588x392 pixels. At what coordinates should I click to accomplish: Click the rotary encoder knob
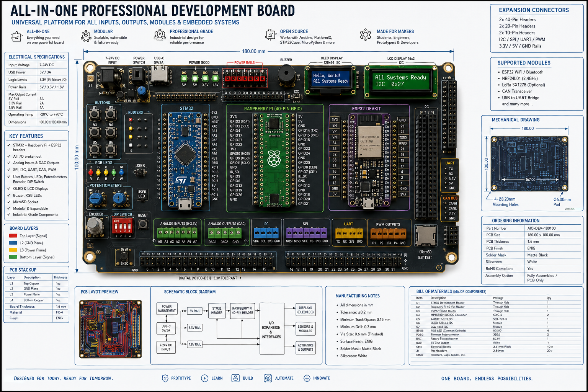(x=95, y=227)
